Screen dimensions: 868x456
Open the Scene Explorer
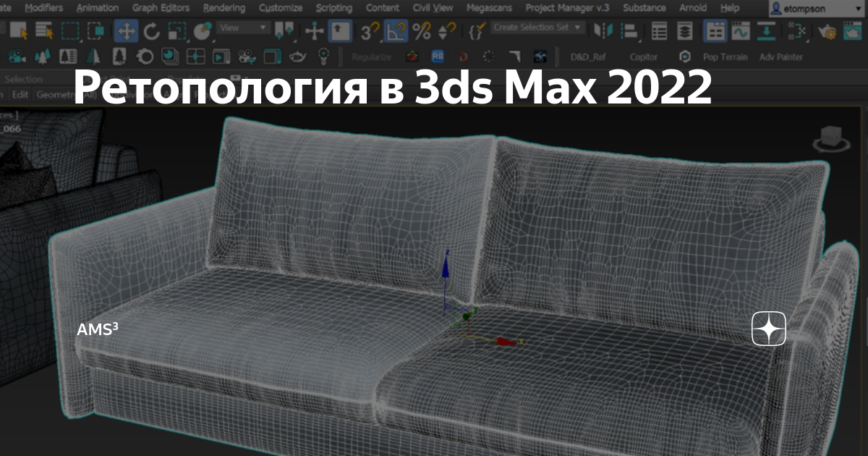(x=658, y=30)
